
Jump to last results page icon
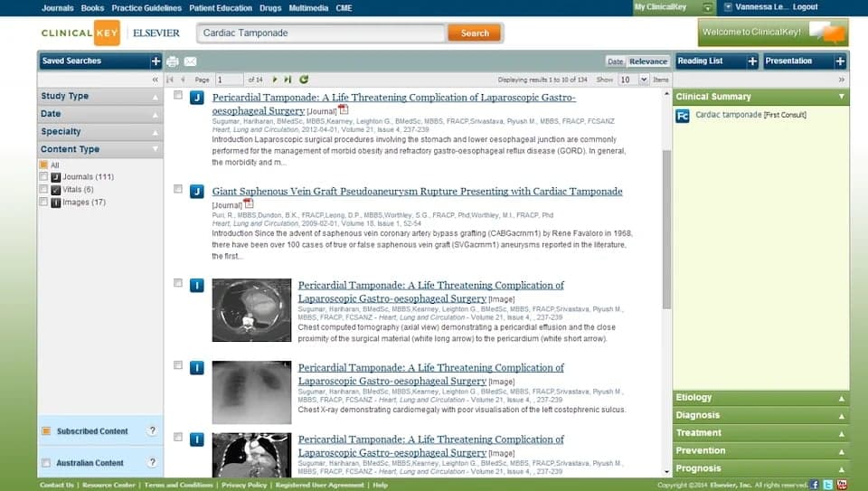coord(288,80)
